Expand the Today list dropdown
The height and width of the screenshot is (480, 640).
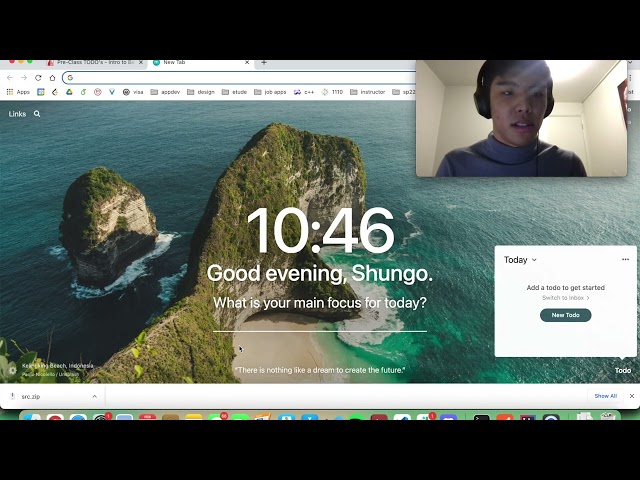520,260
